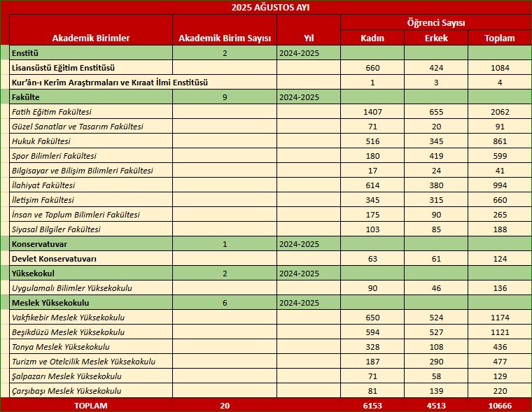532x412 pixels.
Task: Click the 'Toplam' column header
Action: (500, 38)
